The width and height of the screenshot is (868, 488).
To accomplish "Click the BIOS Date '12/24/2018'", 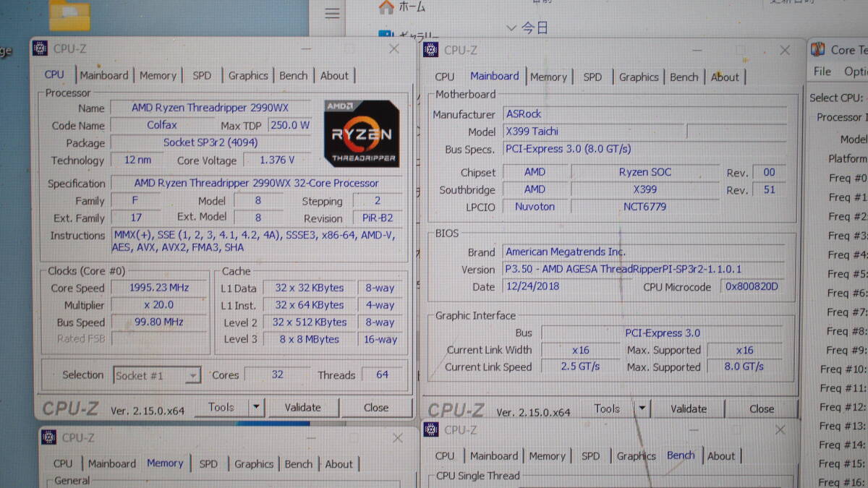I will click(x=566, y=286).
